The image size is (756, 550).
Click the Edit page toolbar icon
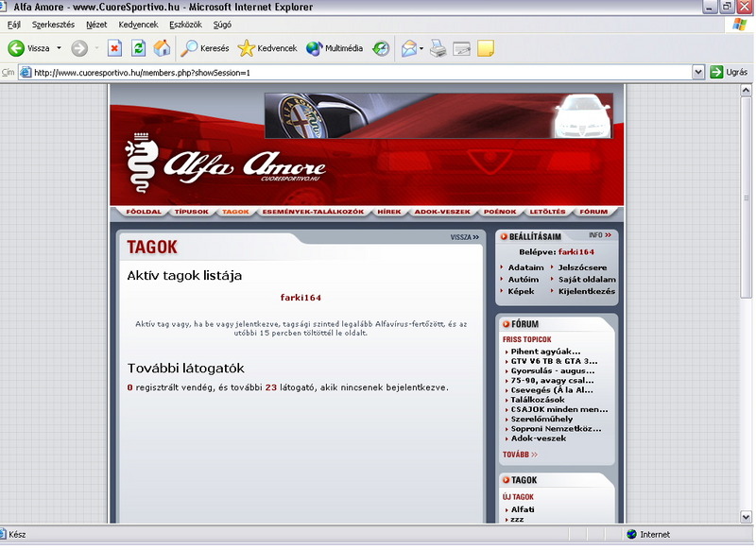pos(461,48)
